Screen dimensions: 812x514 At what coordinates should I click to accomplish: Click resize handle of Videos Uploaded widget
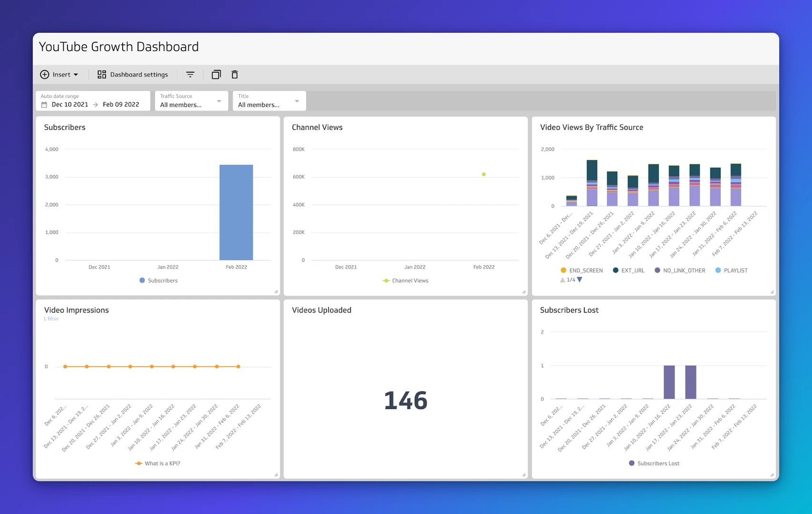(x=524, y=474)
